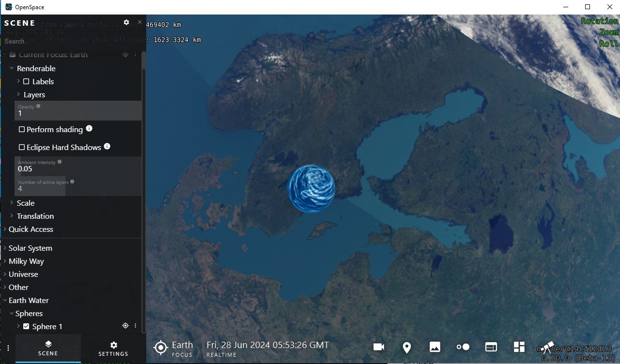Enable Perform shading checkbox
Image resolution: width=620 pixels, height=364 pixels.
[x=22, y=129]
